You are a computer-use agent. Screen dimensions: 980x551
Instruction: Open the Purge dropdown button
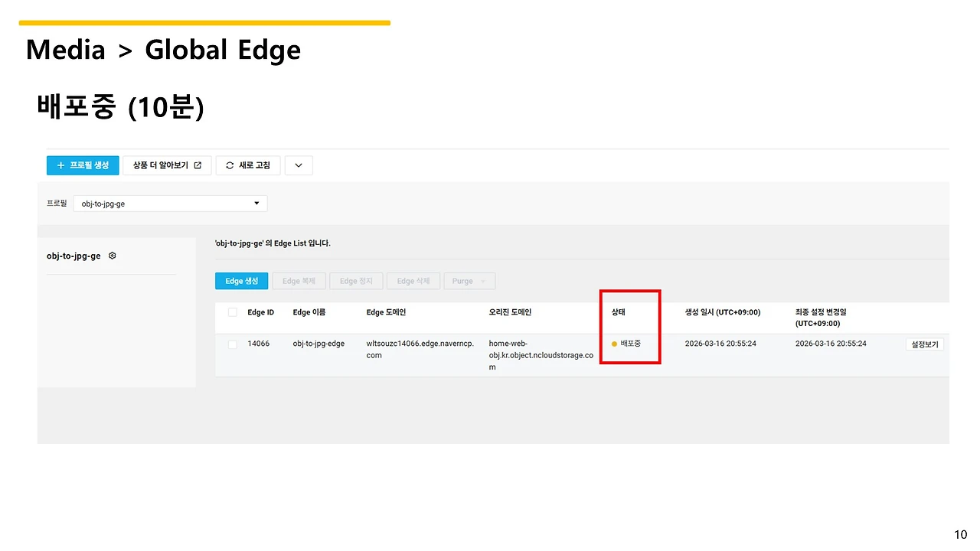[469, 281]
